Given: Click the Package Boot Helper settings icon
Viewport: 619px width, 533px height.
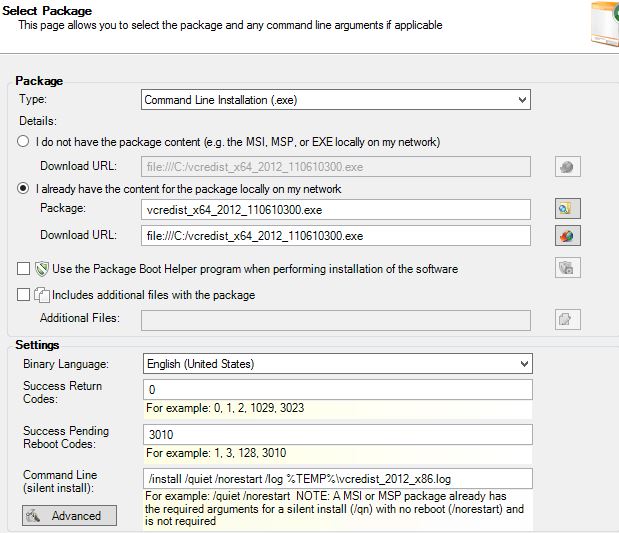Looking at the screenshot, I should pos(567,268).
